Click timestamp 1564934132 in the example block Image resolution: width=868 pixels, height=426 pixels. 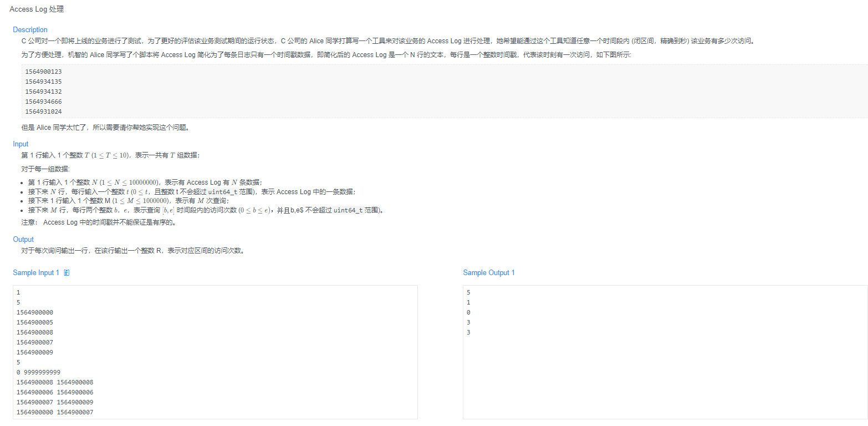coord(43,92)
